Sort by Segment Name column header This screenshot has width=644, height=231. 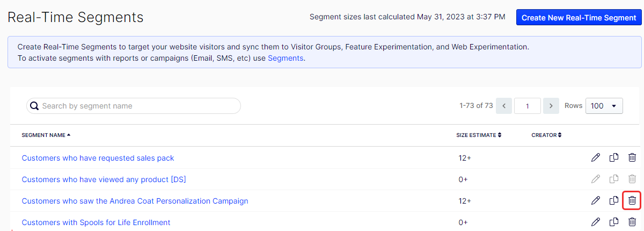tap(46, 135)
